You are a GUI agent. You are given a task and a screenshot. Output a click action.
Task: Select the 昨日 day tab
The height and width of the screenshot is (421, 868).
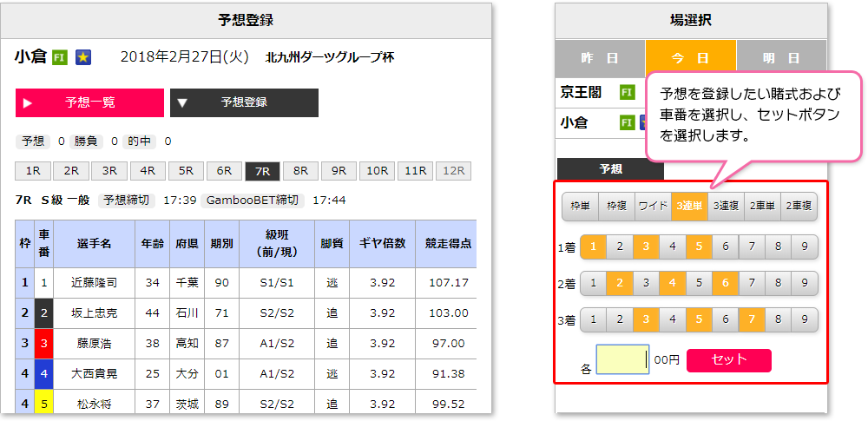pos(600,58)
